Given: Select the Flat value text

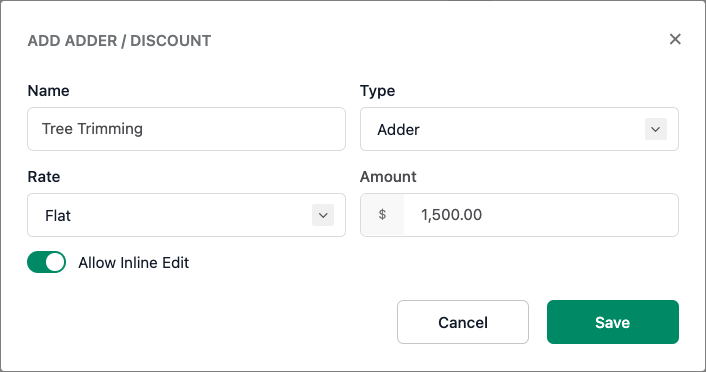Looking at the screenshot, I should 58,216.
